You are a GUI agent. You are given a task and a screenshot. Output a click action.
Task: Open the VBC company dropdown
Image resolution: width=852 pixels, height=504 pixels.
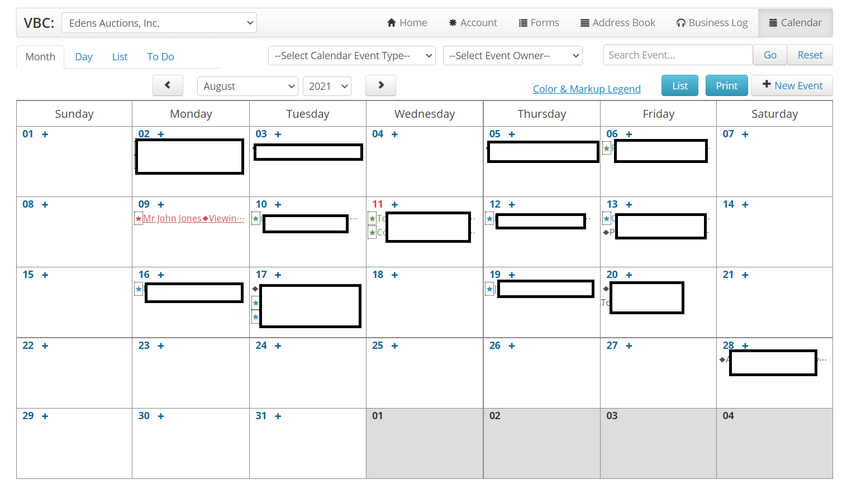tap(159, 23)
